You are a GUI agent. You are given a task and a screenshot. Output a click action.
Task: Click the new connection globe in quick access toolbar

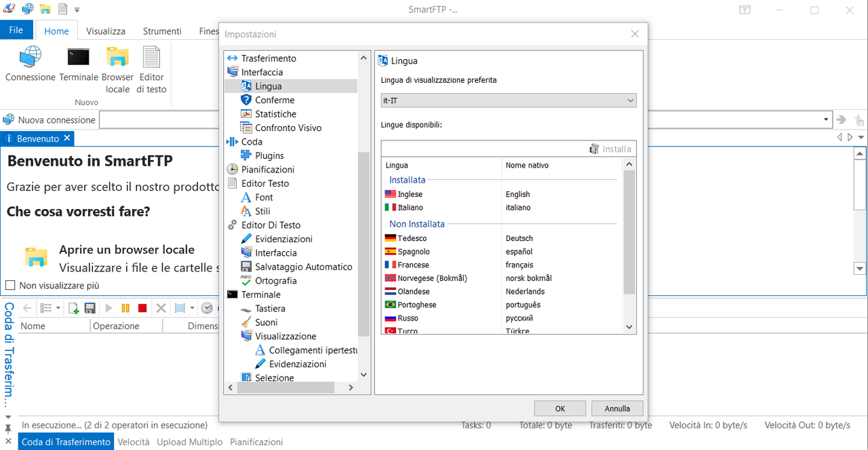coord(28,10)
